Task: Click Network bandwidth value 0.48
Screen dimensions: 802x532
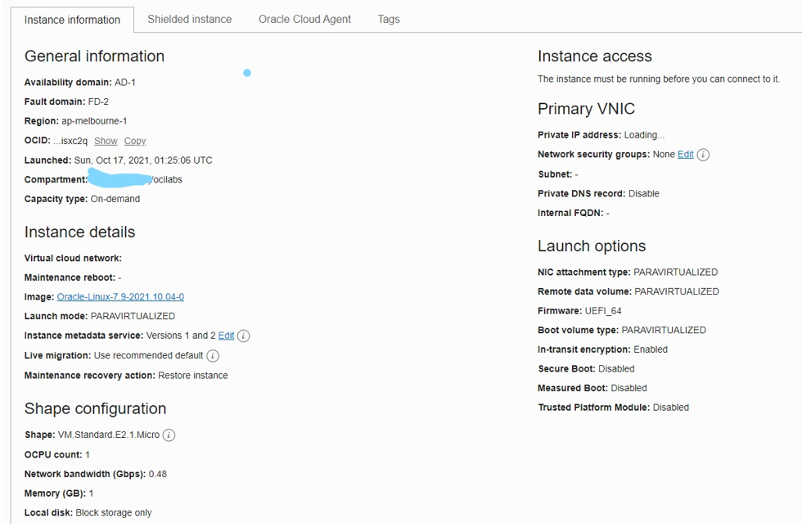Action: pos(157,474)
